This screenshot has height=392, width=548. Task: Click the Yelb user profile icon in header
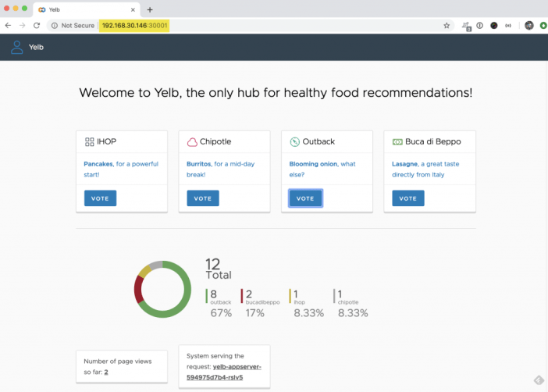tap(16, 47)
